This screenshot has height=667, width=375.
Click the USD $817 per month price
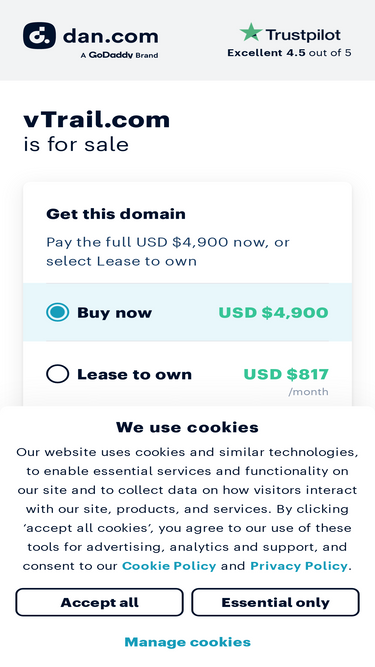tap(286, 380)
